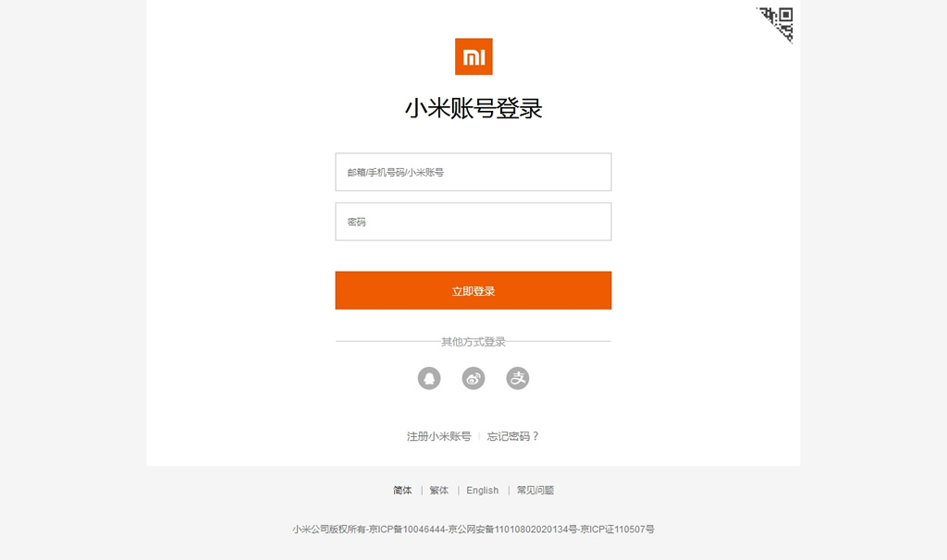Open the 注册小米账号 registration link
This screenshot has height=560, width=947.
438,436
